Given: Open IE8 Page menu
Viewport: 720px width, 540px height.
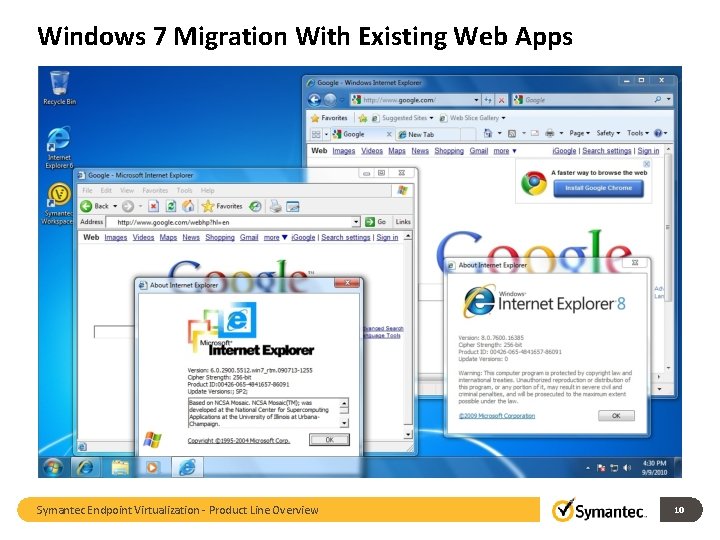Looking at the screenshot, I should (x=579, y=133).
